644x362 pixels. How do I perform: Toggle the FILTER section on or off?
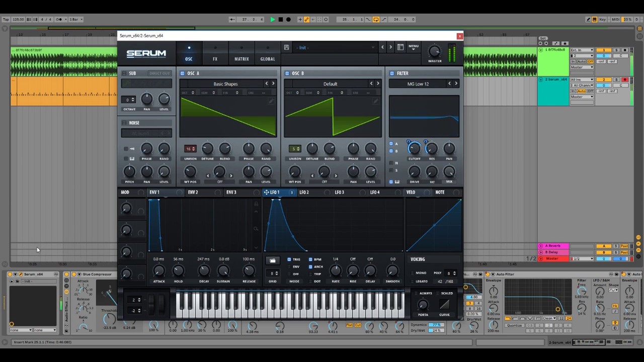point(392,73)
